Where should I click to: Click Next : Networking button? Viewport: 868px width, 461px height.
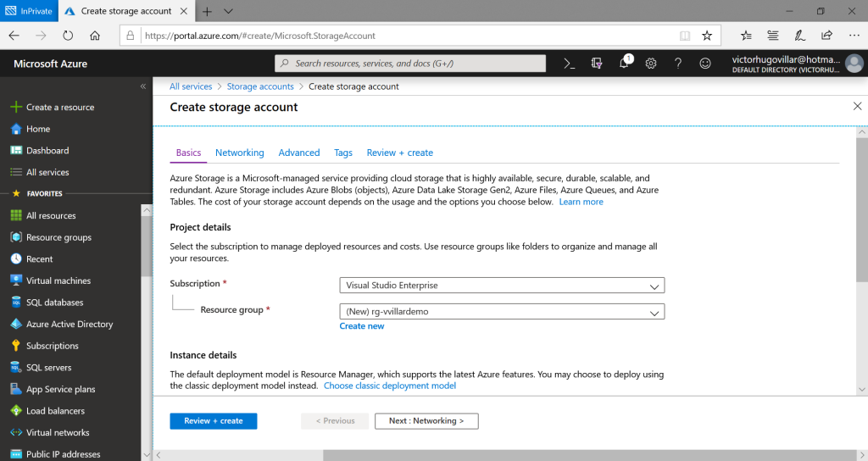426,420
